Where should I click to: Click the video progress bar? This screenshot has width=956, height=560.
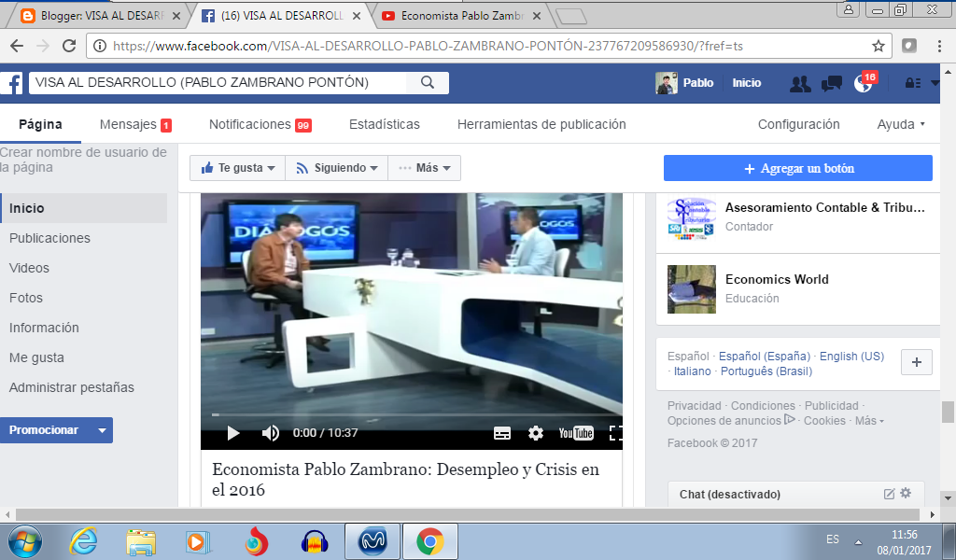click(417, 414)
